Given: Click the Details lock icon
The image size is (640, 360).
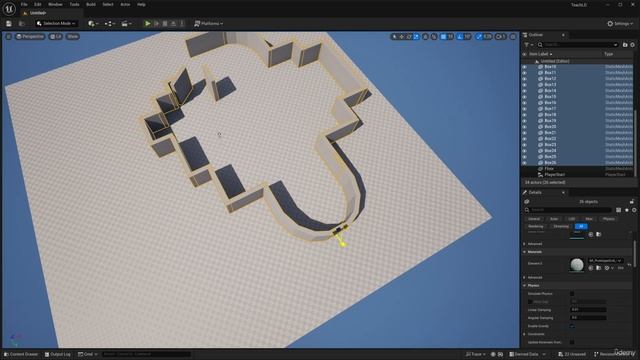Looking at the screenshot, I should click(632, 202).
